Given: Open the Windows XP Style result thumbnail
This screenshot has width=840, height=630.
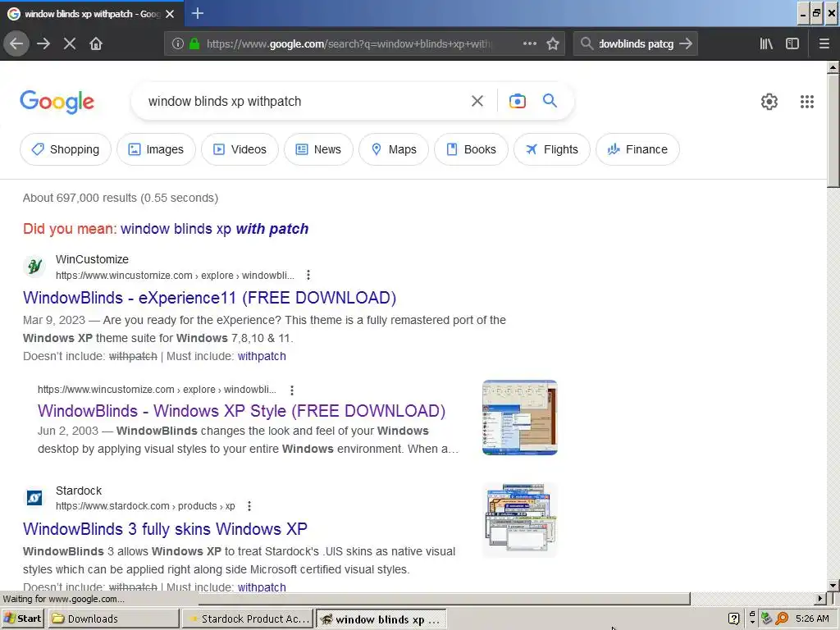Looking at the screenshot, I should (519, 418).
